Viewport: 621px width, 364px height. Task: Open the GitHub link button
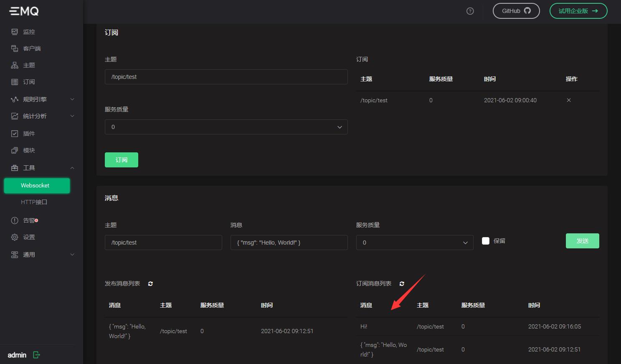pos(516,11)
